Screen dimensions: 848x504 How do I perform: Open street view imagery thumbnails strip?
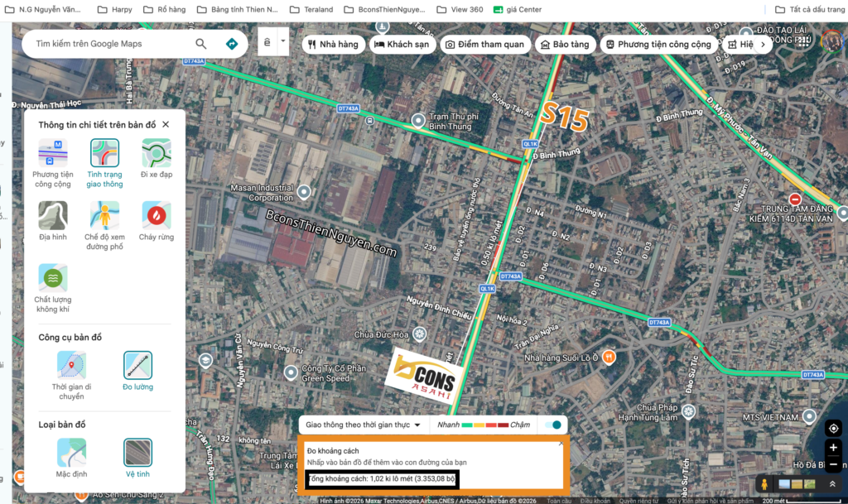click(x=797, y=484)
